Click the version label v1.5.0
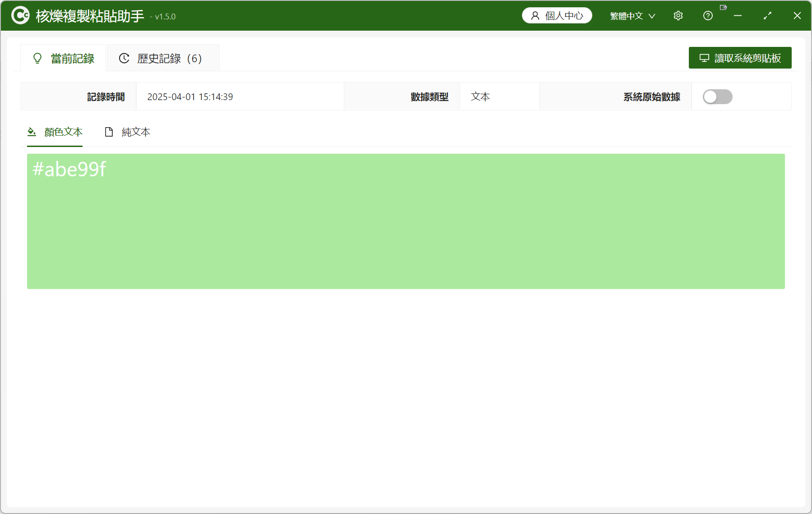The width and height of the screenshot is (812, 514). (x=165, y=17)
